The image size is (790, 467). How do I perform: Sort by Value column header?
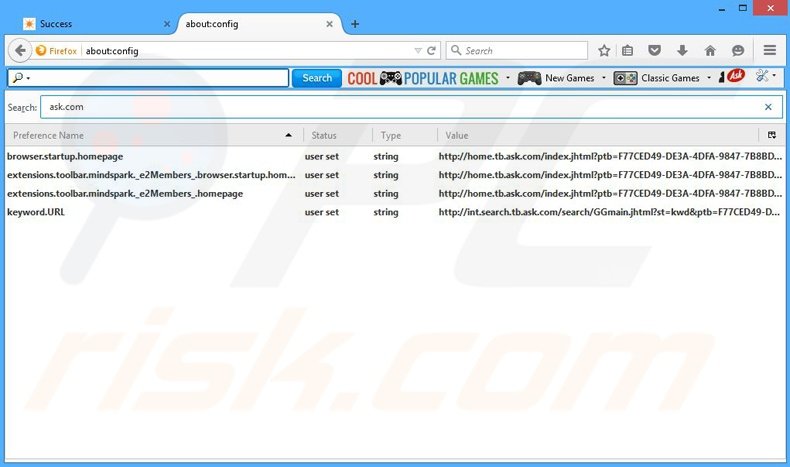click(x=598, y=135)
